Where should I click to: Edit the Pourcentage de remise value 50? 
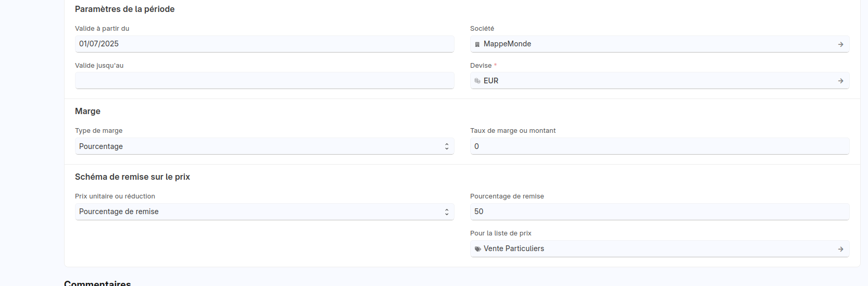click(x=659, y=212)
